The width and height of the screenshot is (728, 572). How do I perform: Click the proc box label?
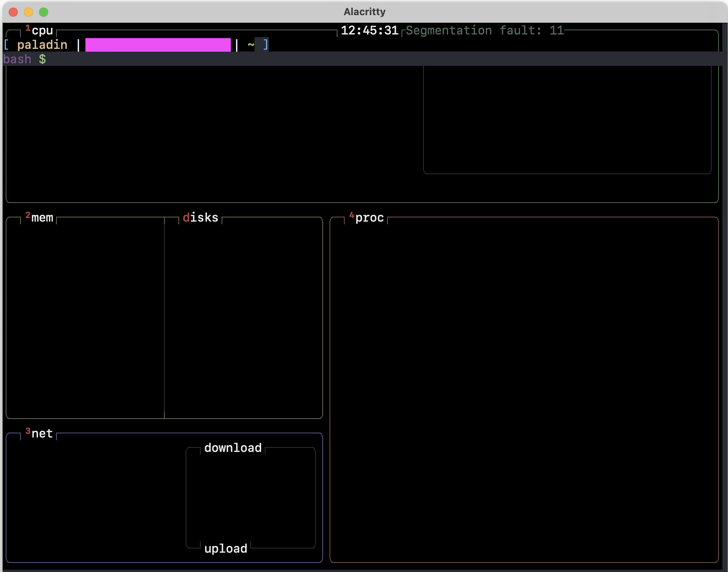coord(369,218)
